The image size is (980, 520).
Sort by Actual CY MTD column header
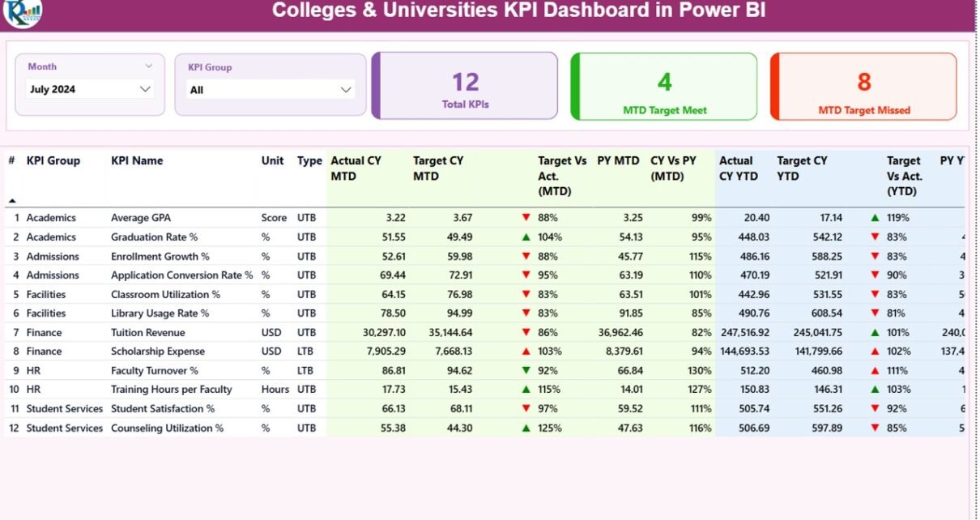356,168
